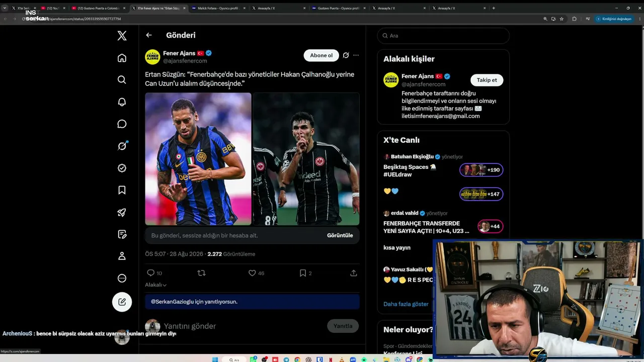The image size is (644, 362).
Task: Click Fener Ajans profile avatar in post
Action: [152, 57]
